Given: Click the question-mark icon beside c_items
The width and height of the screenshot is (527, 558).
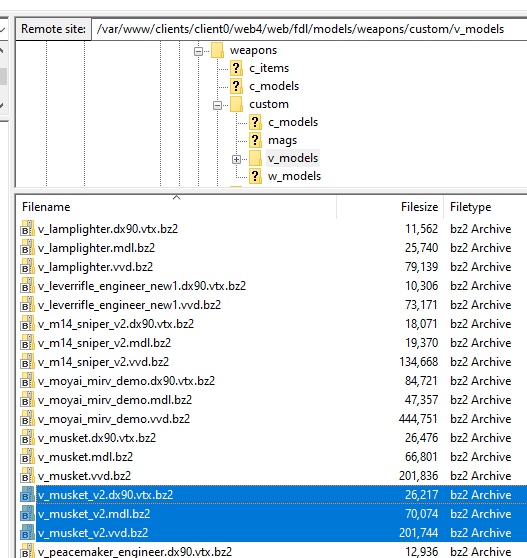Looking at the screenshot, I should point(236,68).
